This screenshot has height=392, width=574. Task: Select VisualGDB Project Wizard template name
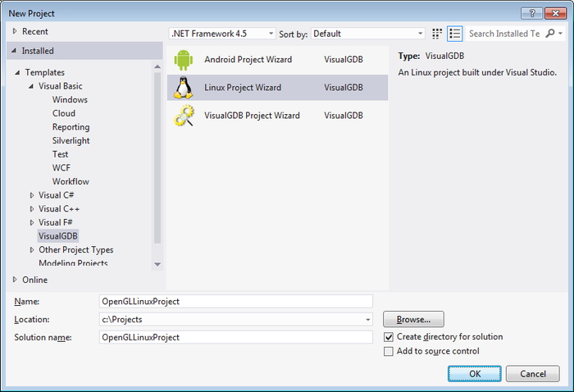tap(252, 116)
